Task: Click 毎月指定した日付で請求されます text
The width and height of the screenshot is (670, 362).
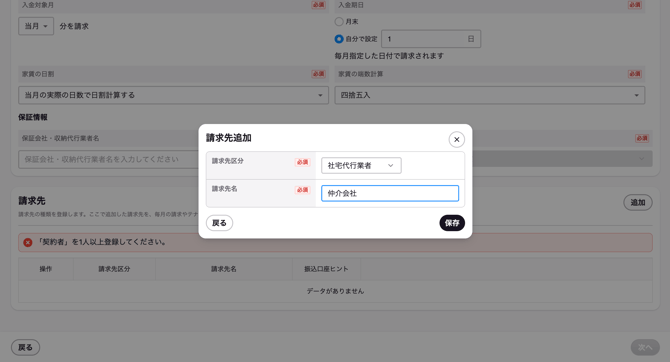Action: (389, 56)
